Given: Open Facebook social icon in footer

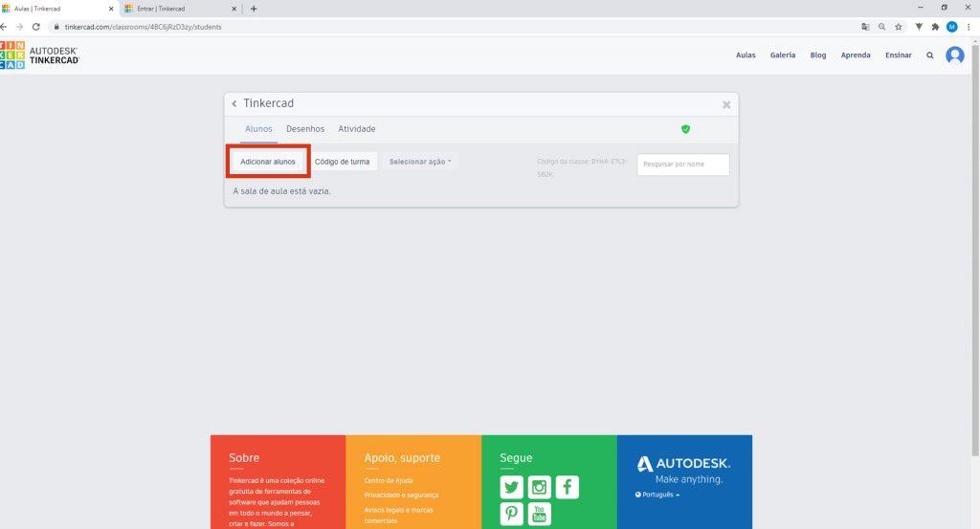Looking at the screenshot, I should click(x=567, y=487).
